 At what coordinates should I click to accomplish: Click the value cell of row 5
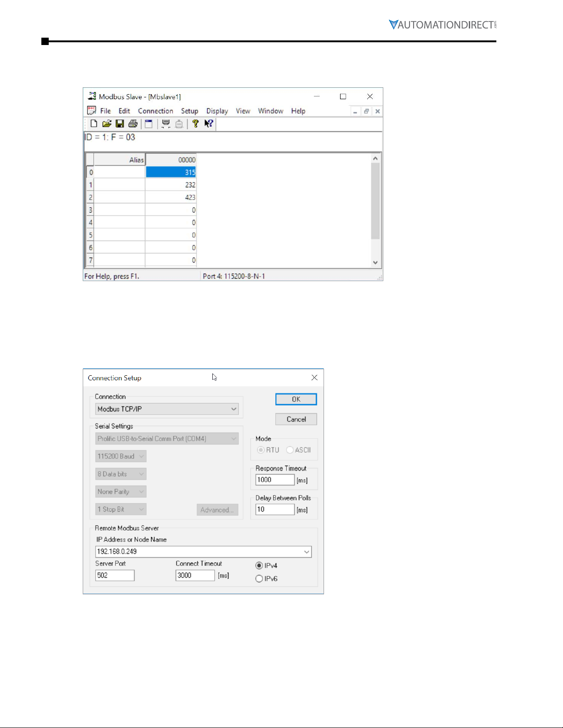171,235
